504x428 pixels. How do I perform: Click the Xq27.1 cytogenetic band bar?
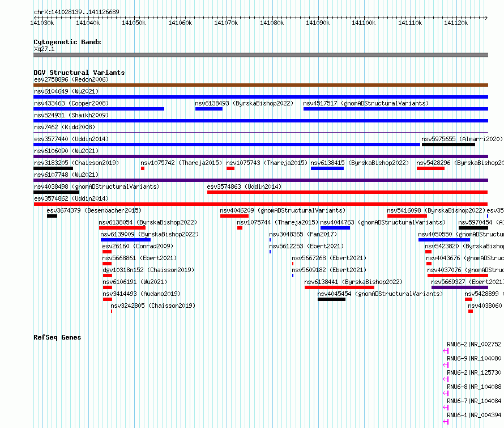point(260,55)
